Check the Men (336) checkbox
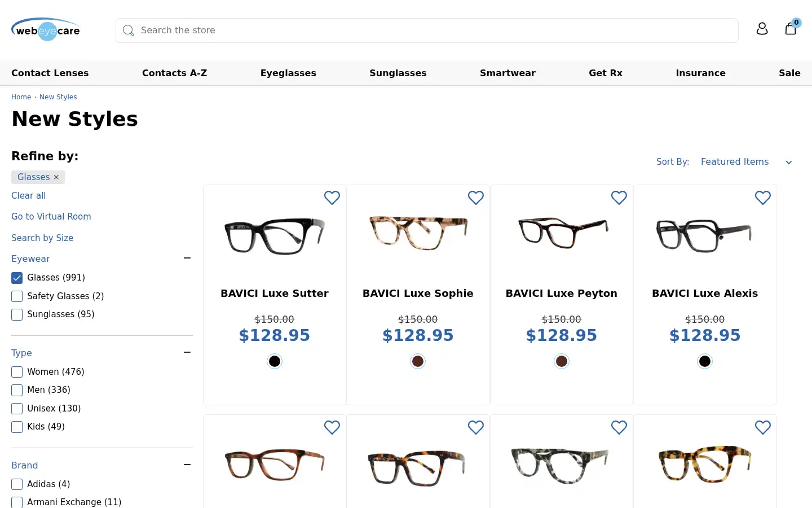The image size is (812, 508). pos(17,390)
